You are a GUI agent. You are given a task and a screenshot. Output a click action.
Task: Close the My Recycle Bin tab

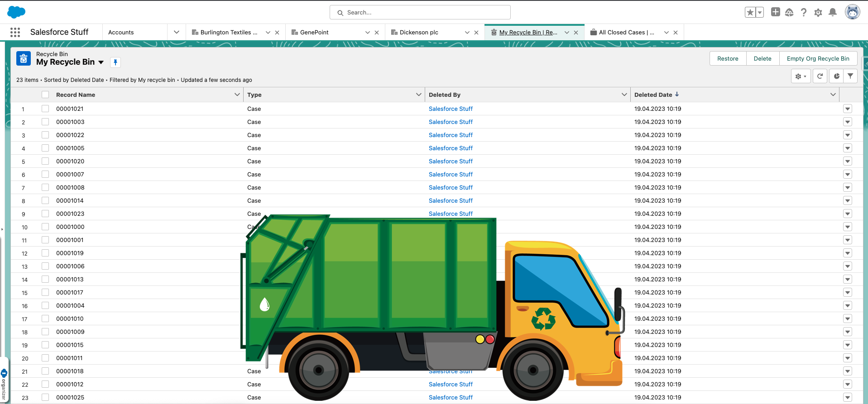[x=576, y=33]
